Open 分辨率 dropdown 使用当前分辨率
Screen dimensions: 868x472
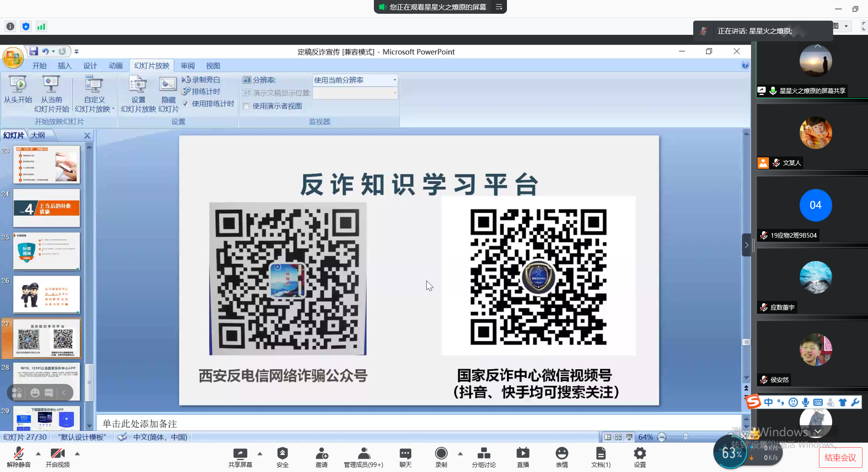(x=355, y=80)
